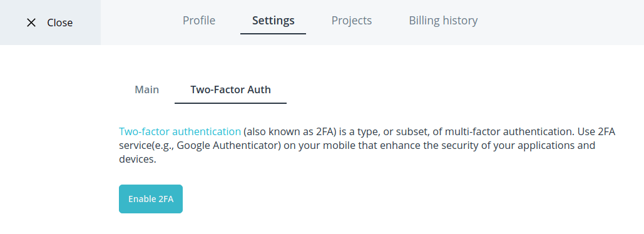644x234 pixels.
Task: Go to the Billing history tab
Action: click(x=443, y=21)
